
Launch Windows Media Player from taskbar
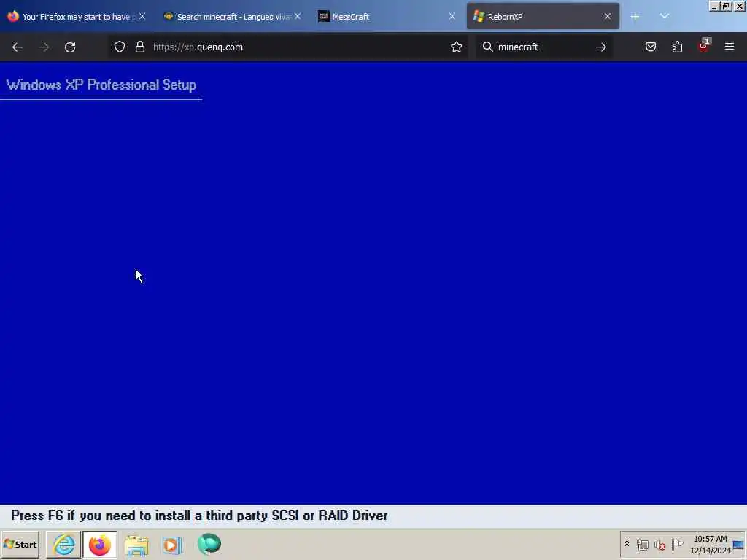[x=172, y=544]
